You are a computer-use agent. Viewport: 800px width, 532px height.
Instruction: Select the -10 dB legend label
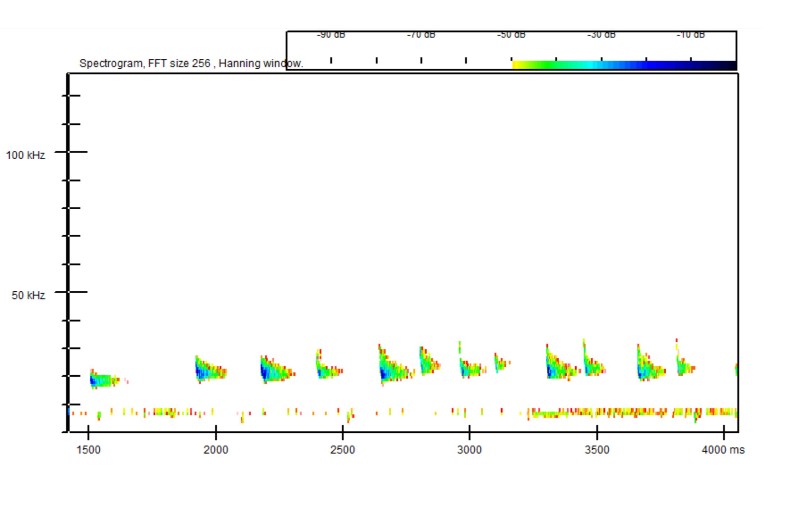click(x=691, y=35)
